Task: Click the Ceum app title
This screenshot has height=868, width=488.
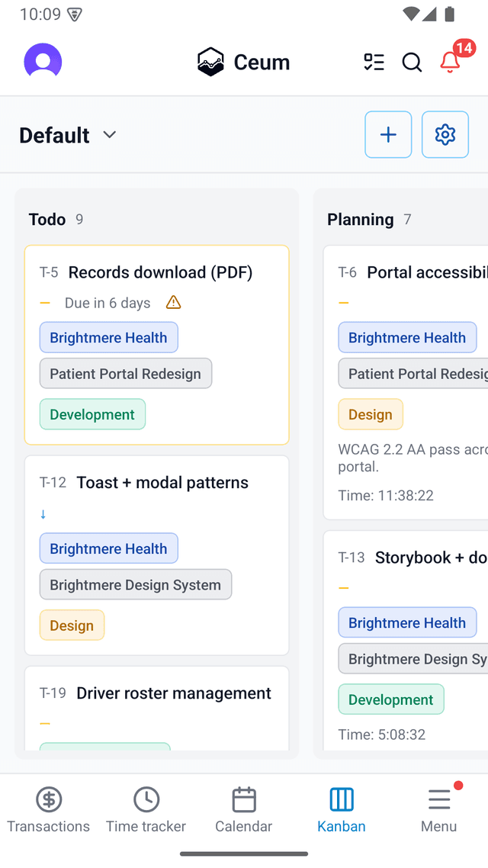Action: click(x=262, y=62)
